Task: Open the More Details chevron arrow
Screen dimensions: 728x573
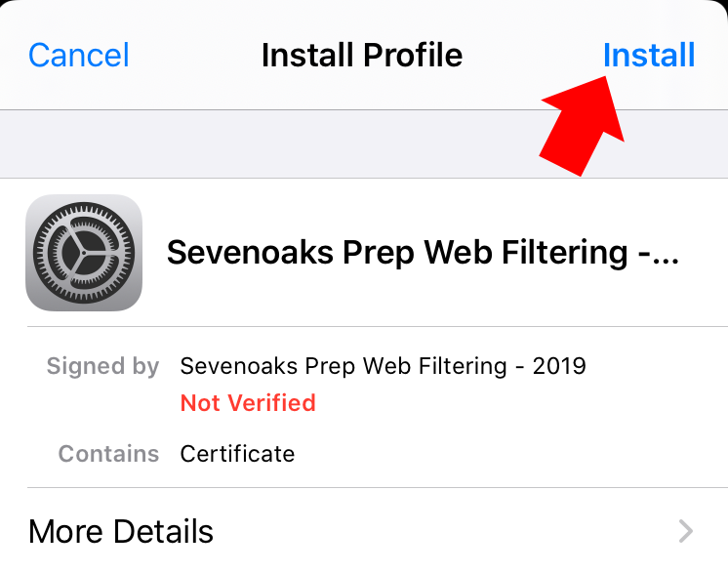Action: (x=686, y=531)
